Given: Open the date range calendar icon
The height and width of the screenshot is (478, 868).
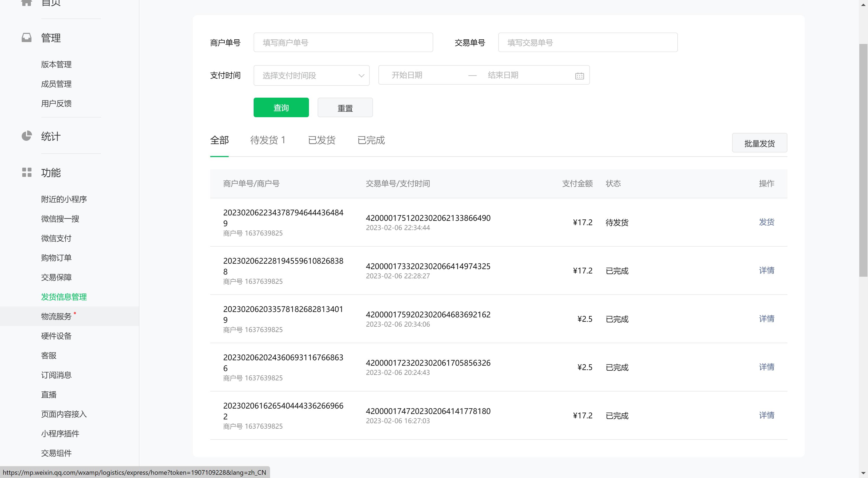Looking at the screenshot, I should 579,75.
